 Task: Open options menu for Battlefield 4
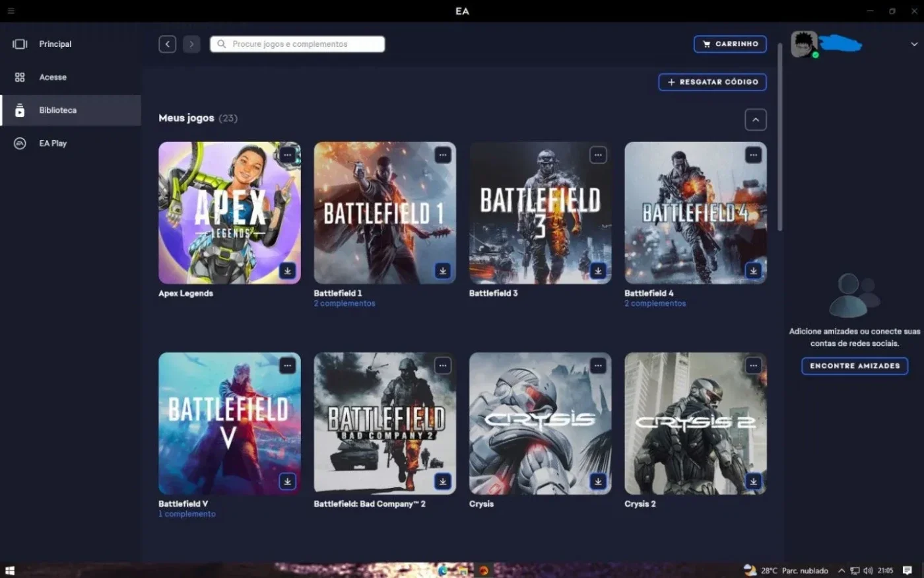click(x=754, y=155)
